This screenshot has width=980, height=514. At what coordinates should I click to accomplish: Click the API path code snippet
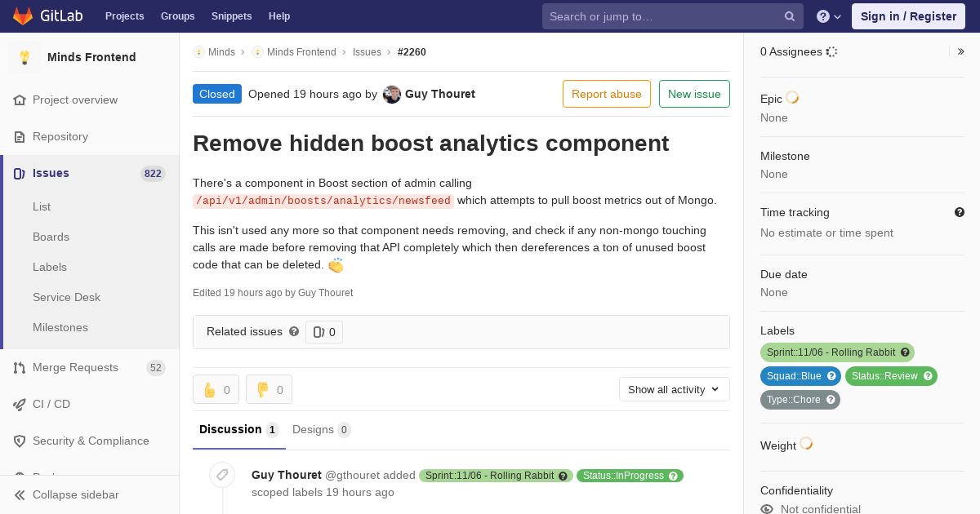coord(323,201)
